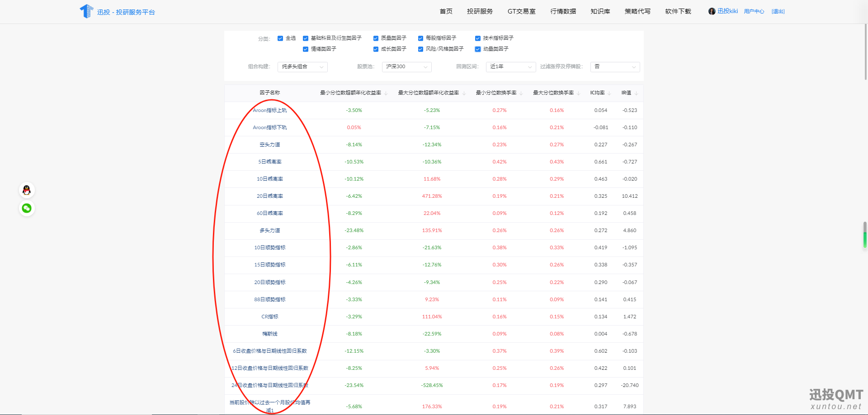
Task: Open the QQ contact floating icon
Action: (27, 190)
